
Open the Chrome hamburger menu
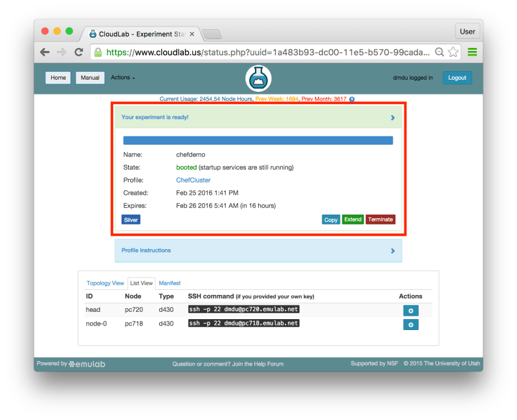(x=472, y=52)
